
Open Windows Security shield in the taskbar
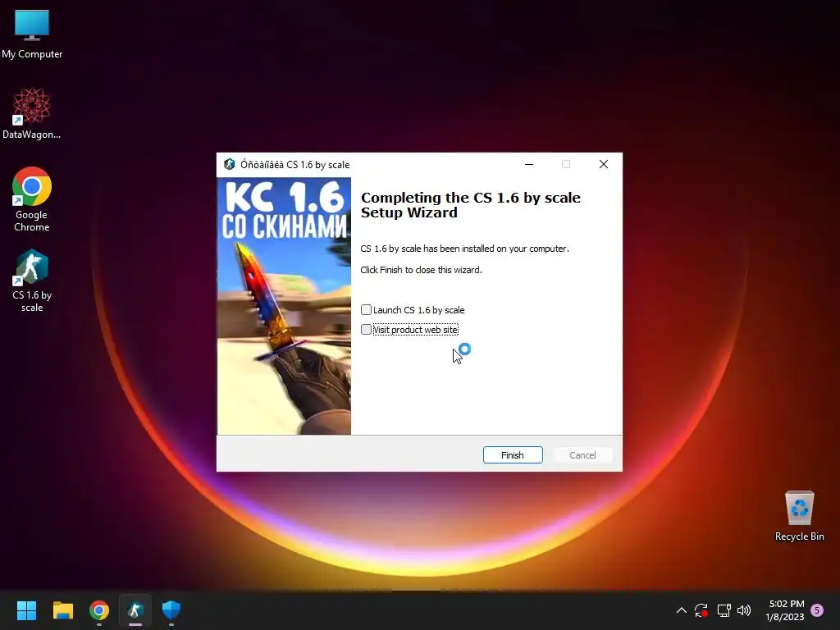(171, 610)
